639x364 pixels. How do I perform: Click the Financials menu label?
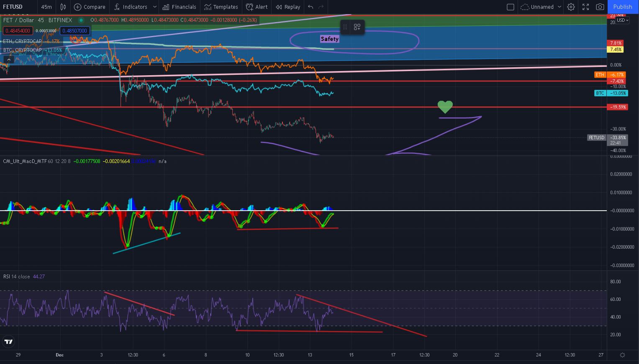(184, 7)
